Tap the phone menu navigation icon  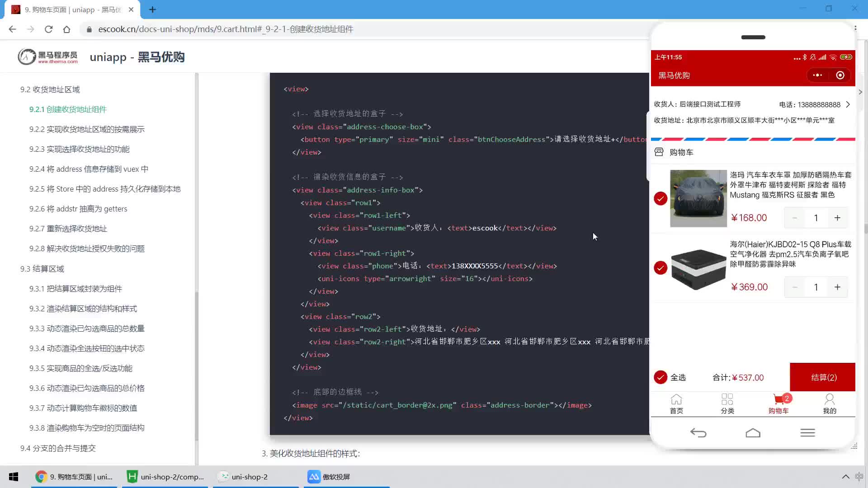807,433
